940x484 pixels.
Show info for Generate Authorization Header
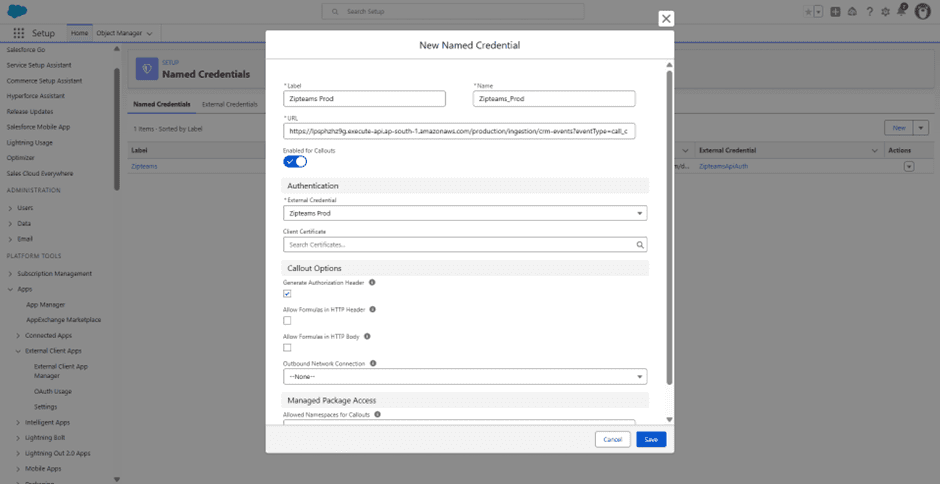(x=372, y=282)
